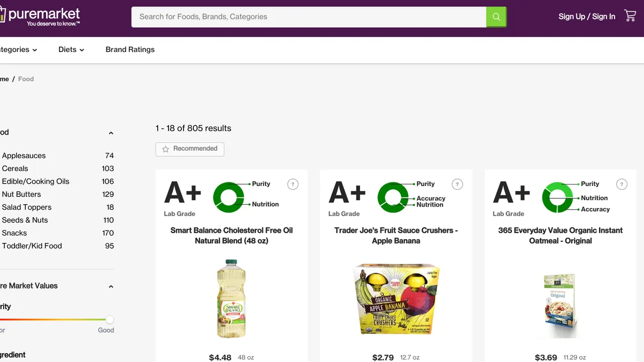Collapse the Food category section

(111, 133)
